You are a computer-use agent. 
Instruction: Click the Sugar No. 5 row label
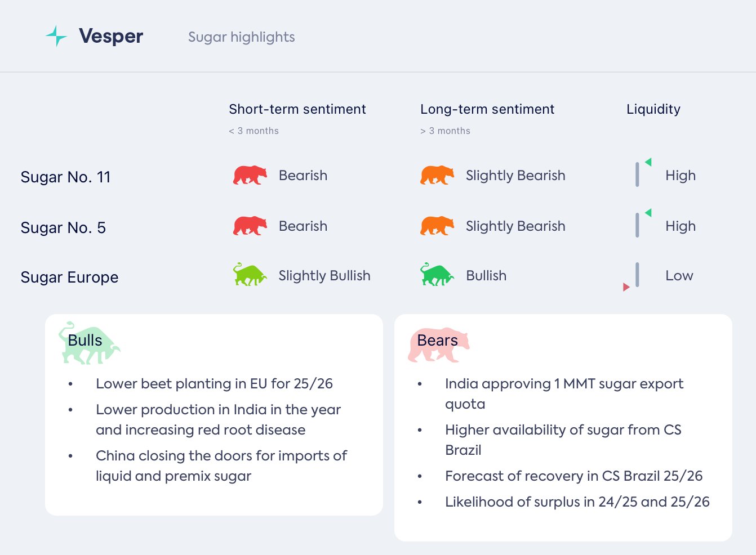tap(63, 227)
